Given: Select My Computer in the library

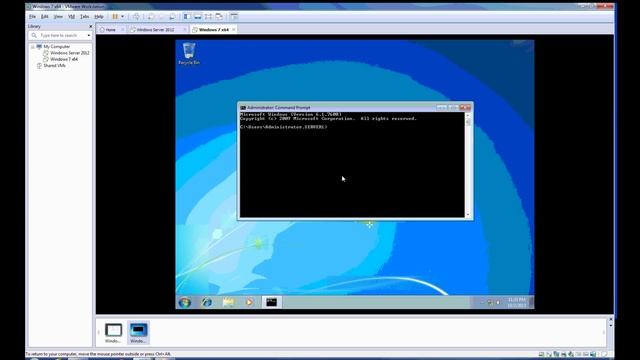Looking at the screenshot, I should (56, 47).
